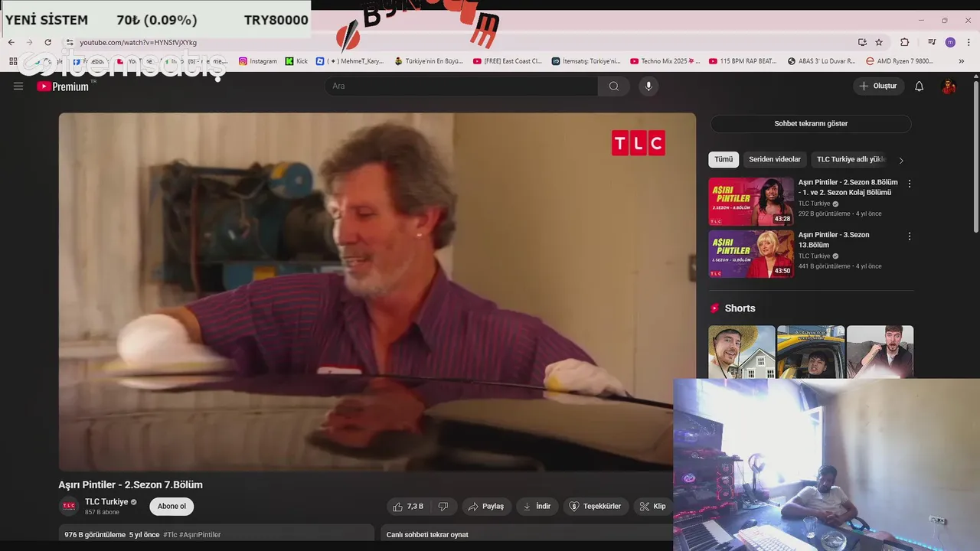Expand the description showing 976 B görüntüleme
Image resolution: width=980 pixels, height=551 pixels.
[217, 533]
